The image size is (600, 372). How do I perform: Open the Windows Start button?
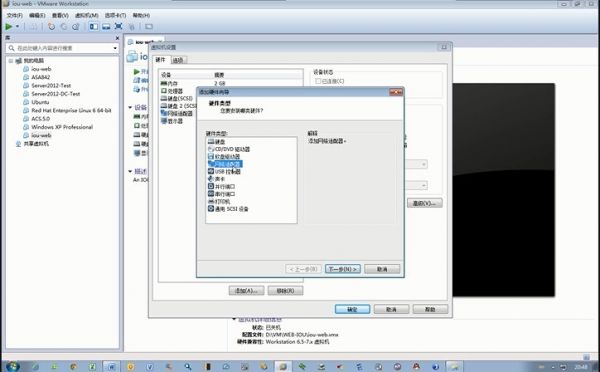click(12, 366)
